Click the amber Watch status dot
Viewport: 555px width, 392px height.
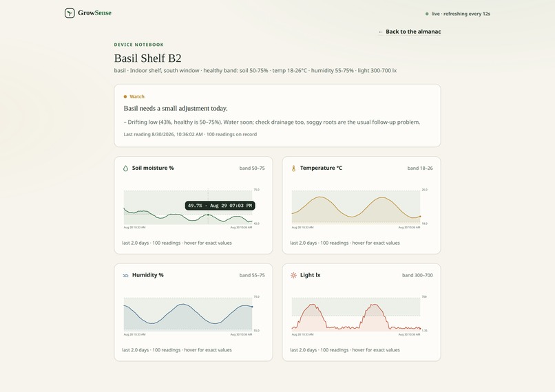click(125, 96)
